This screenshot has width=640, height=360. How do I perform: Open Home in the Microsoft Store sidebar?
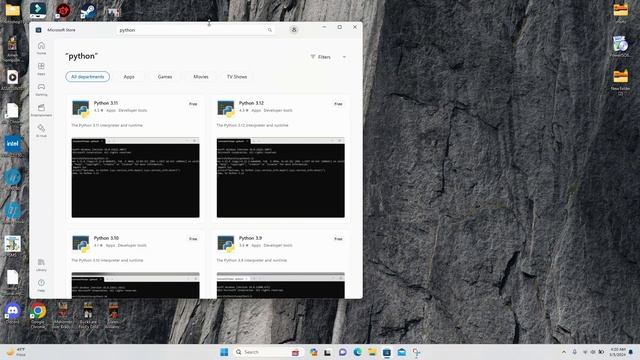[41, 48]
